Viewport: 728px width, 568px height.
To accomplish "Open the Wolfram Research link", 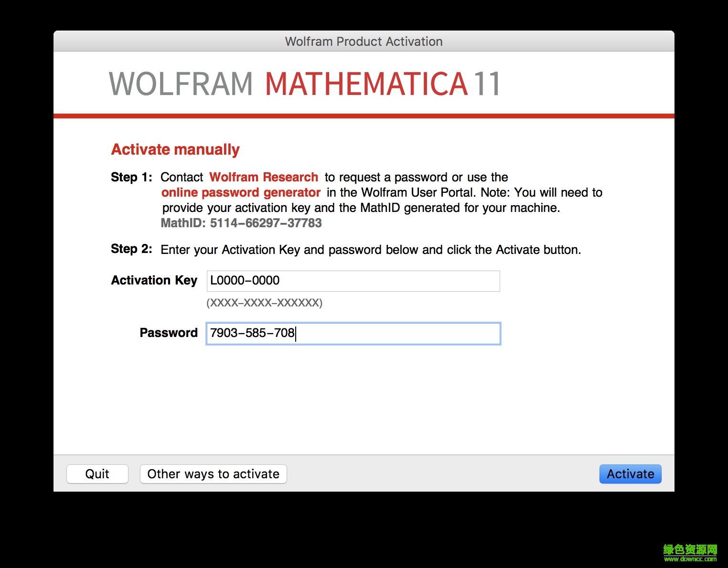I will (263, 177).
